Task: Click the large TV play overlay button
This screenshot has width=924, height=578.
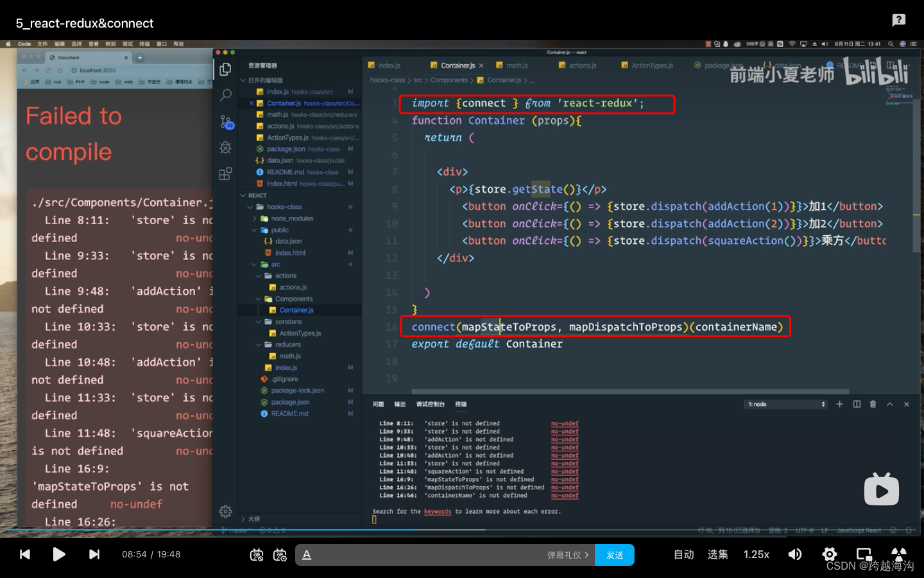Action: coord(882,489)
